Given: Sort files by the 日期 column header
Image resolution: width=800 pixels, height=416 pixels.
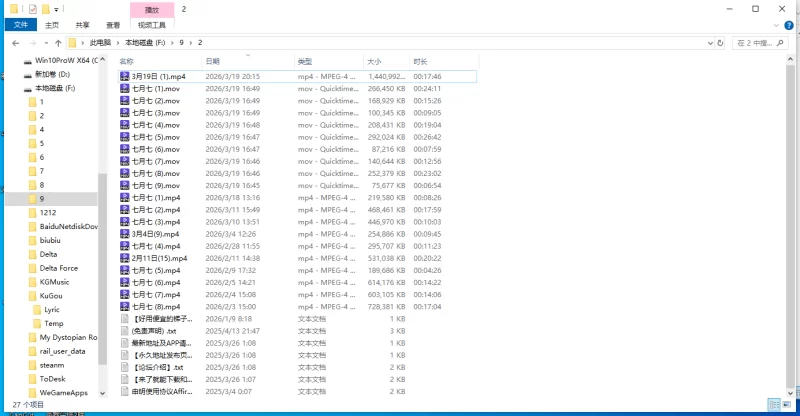Looking at the screenshot, I should pos(213,61).
